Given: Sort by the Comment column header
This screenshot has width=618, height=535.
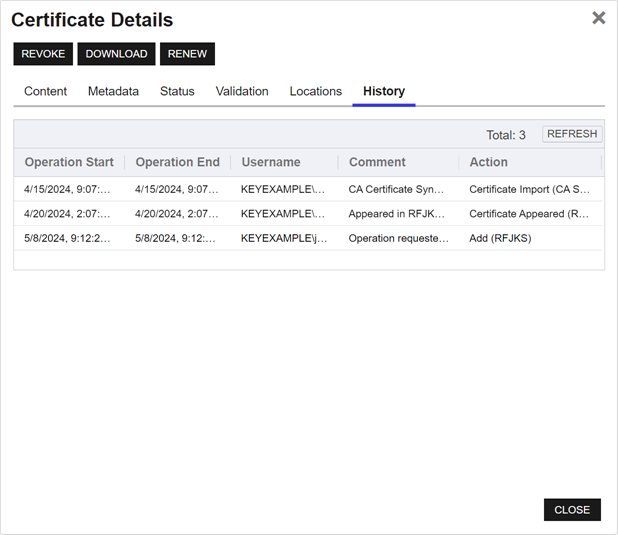Looking at the screenshot, I should [x=377, y=162].
